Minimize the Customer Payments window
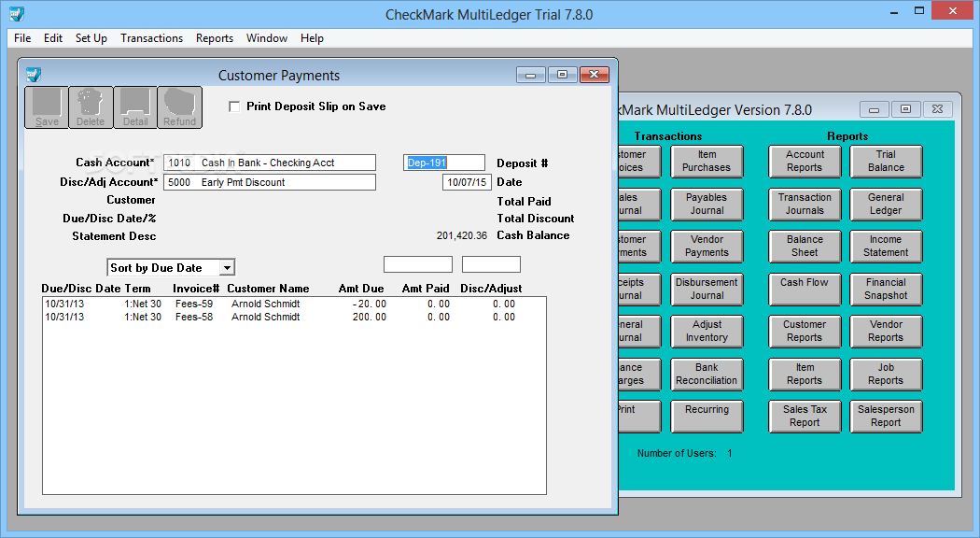This screenshot has width=980, height=538. pyautogui.click(x=531, y=75)
